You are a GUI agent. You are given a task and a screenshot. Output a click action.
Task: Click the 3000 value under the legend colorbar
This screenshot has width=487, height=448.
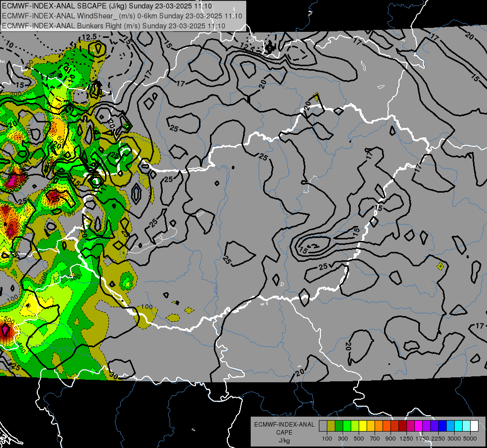point(454,439)
